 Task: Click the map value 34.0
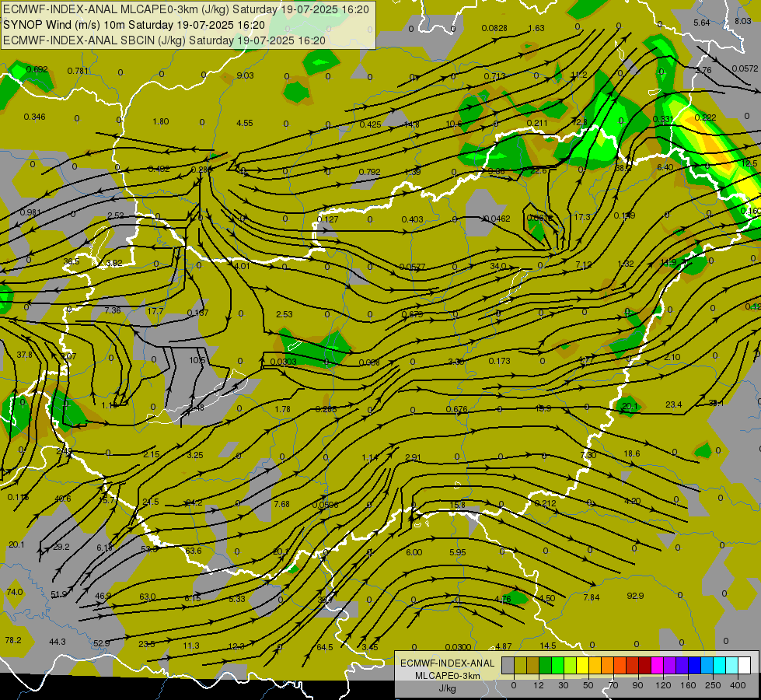(x=498, y=266)
